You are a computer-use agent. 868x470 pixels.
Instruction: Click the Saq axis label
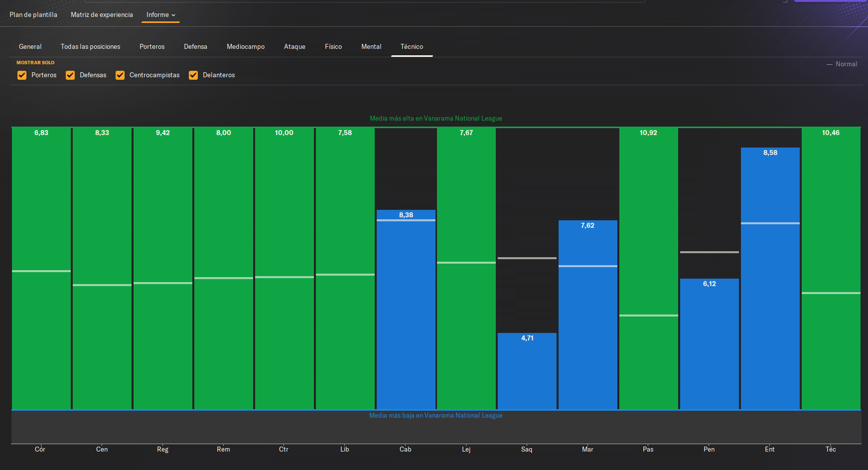tap(527, 450)
